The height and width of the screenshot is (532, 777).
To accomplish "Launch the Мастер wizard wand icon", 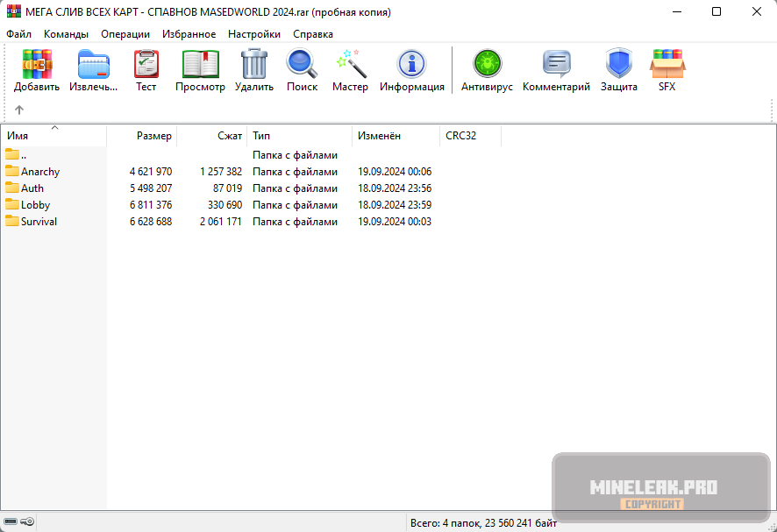I will pos(350,64).
